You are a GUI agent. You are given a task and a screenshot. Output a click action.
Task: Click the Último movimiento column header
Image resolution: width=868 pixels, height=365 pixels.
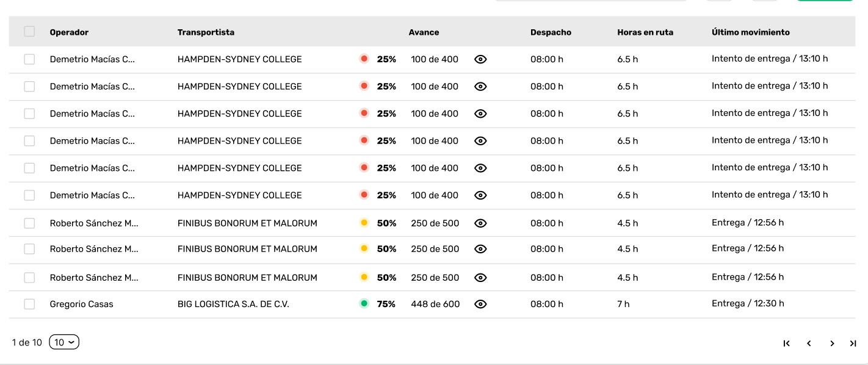(750, 32)
